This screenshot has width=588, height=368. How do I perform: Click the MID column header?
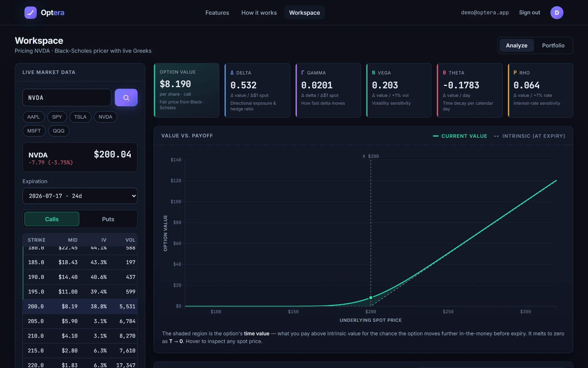(x=73, y=240)
